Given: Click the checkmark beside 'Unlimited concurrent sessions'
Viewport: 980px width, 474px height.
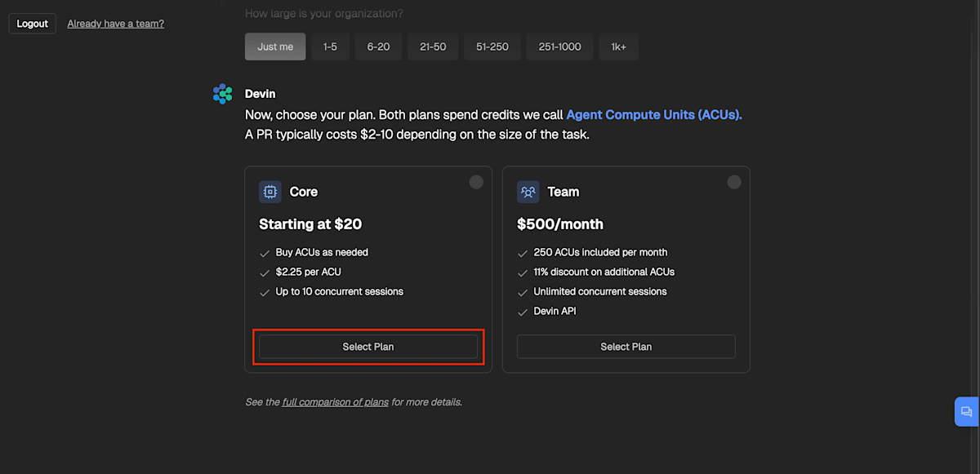Looking at the screenshot, I should pyautogui.click(x=523, y=293).
